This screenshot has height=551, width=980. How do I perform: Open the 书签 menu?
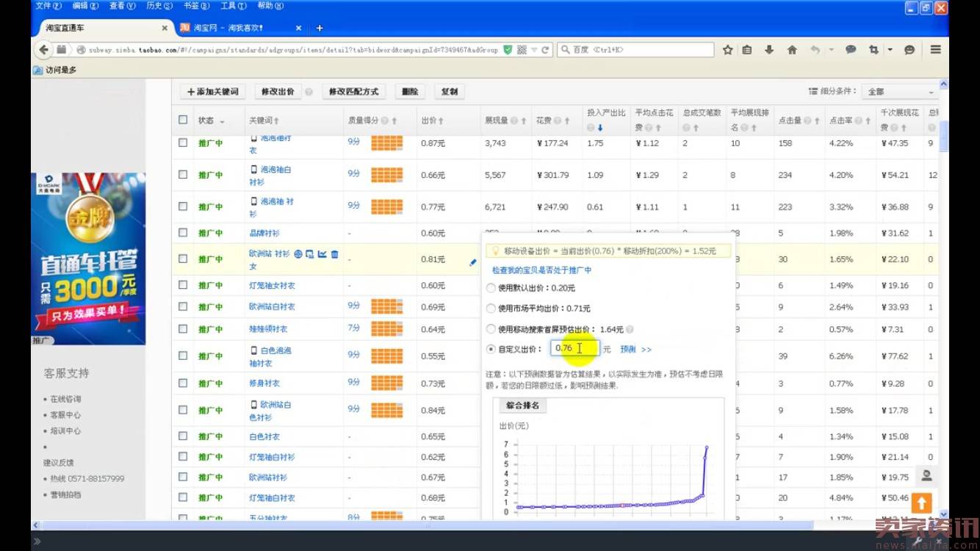[196, 6]
